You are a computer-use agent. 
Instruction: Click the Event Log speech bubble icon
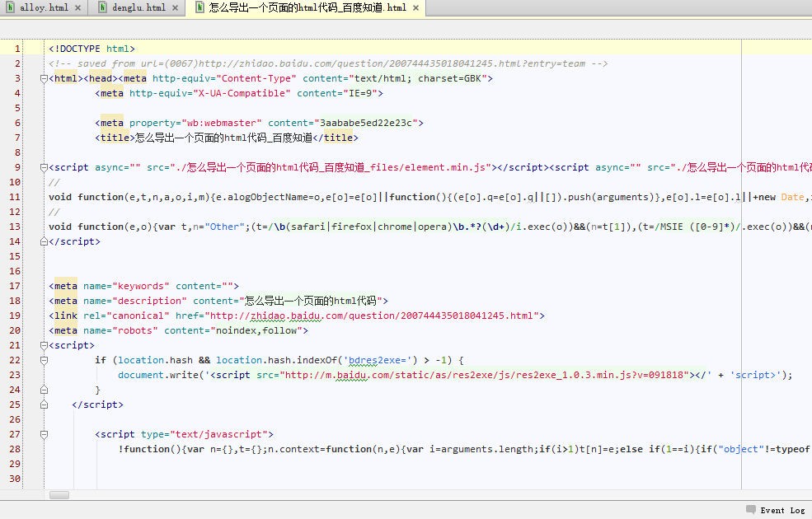point(751,510)
